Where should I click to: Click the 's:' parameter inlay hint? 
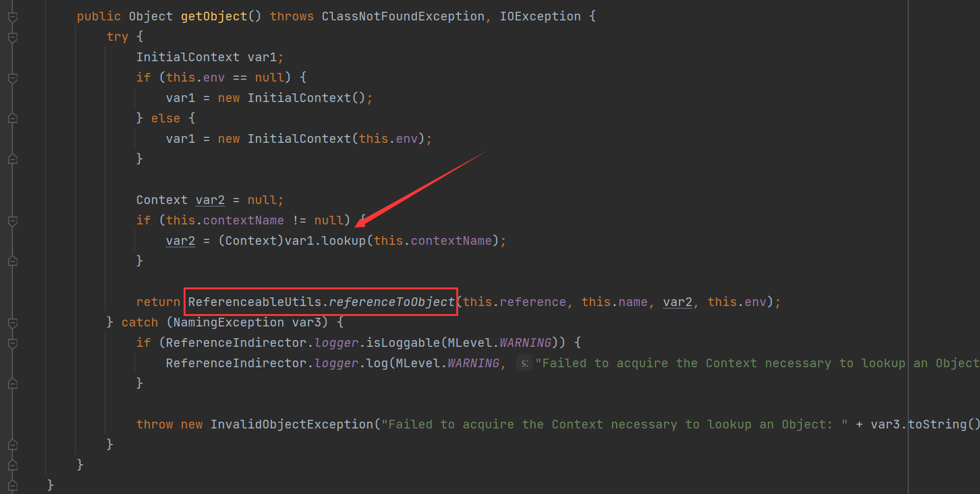coord(524,364)
